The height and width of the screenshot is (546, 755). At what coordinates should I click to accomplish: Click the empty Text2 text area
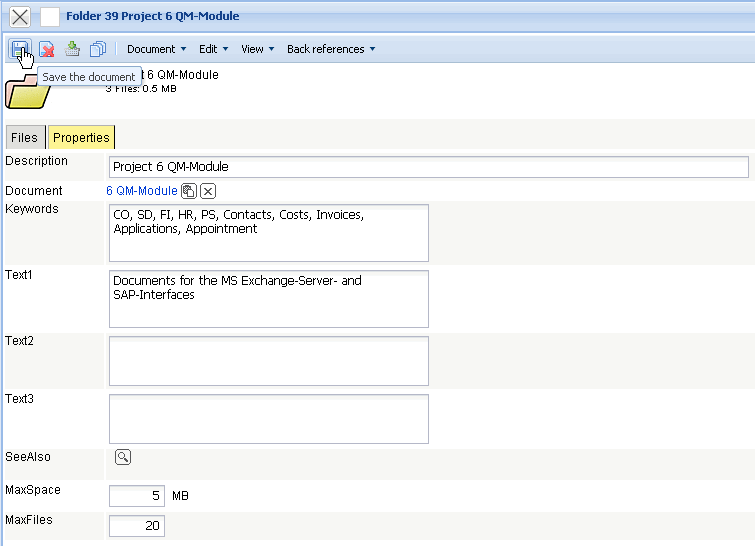click(268, 361)
